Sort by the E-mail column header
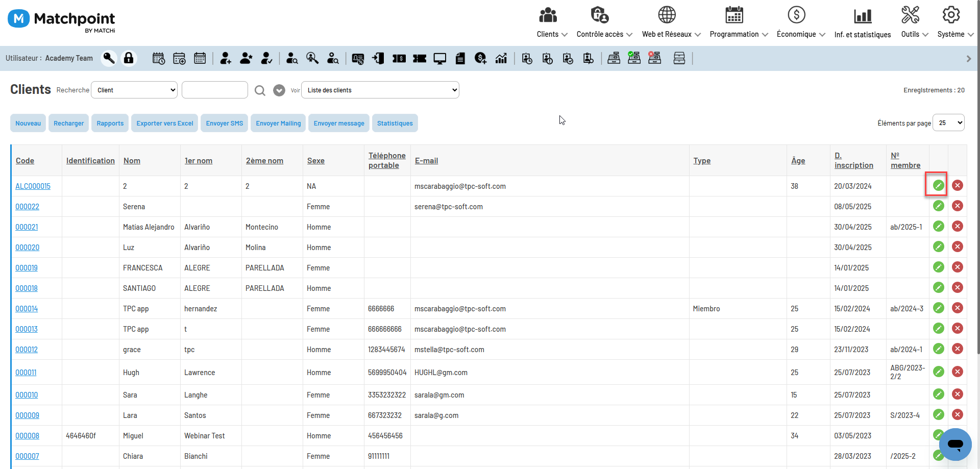980x469 pixels. pos(427,160)
